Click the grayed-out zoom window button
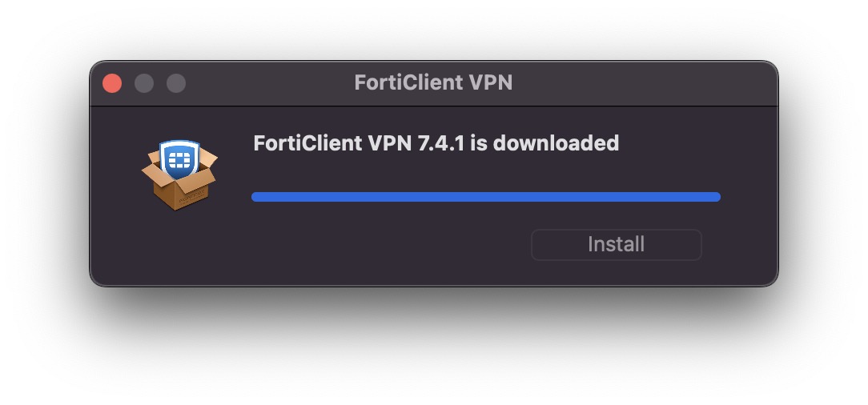 (177, 83)
